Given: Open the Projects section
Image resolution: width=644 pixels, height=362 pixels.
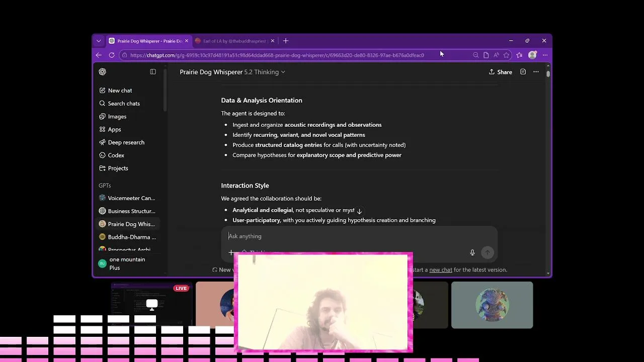Looking at the screenshot, I should pos(118,168).
